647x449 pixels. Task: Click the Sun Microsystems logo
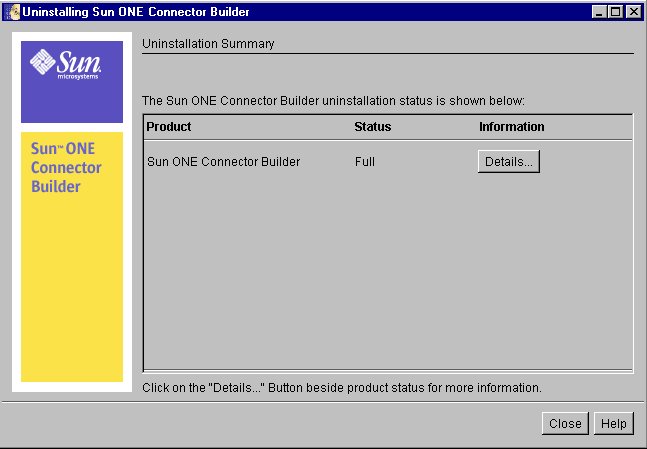tap(65, 64)
